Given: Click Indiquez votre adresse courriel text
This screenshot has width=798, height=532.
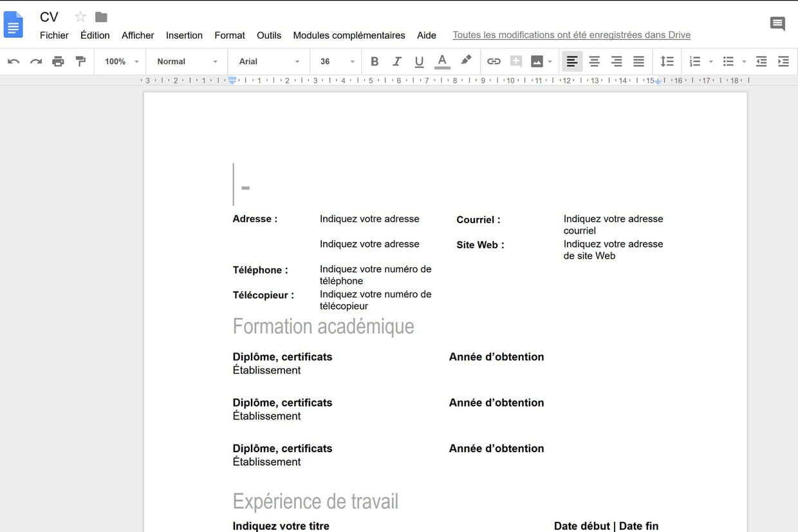Looking at the screenshot, I should 613,225.
